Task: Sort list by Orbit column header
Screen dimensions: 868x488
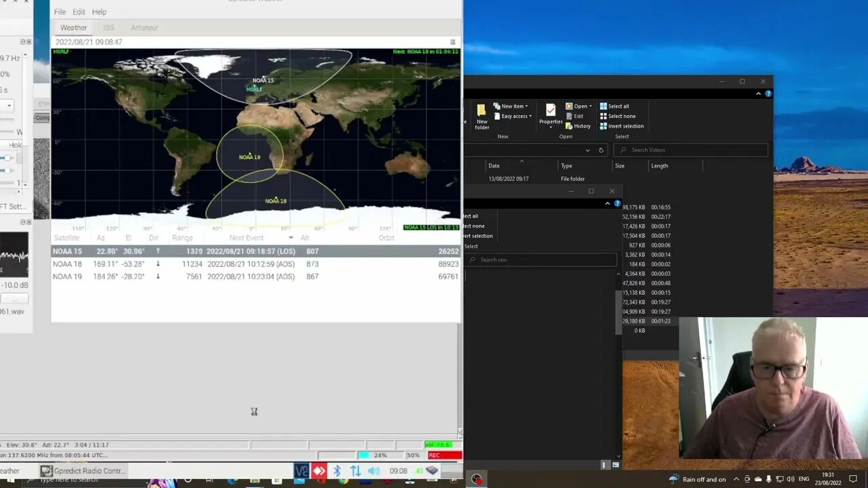Action: click(x=387, y=238)
